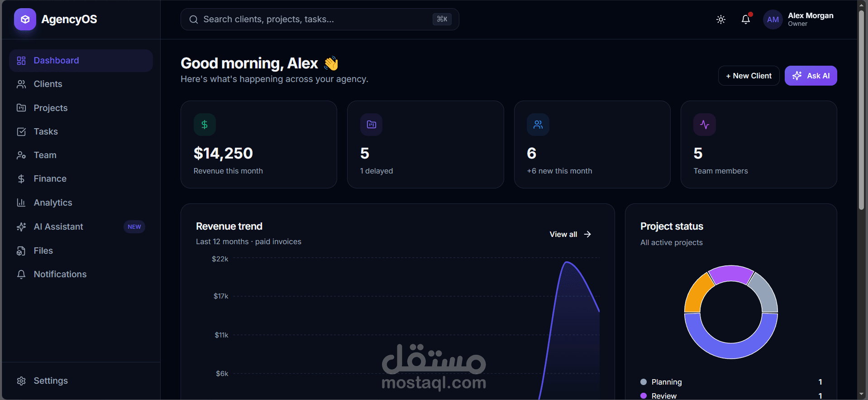Screen dimensions: 868x400
Task: Click the green dollar icon on revenue card
Action: click(x=205, y=125)
